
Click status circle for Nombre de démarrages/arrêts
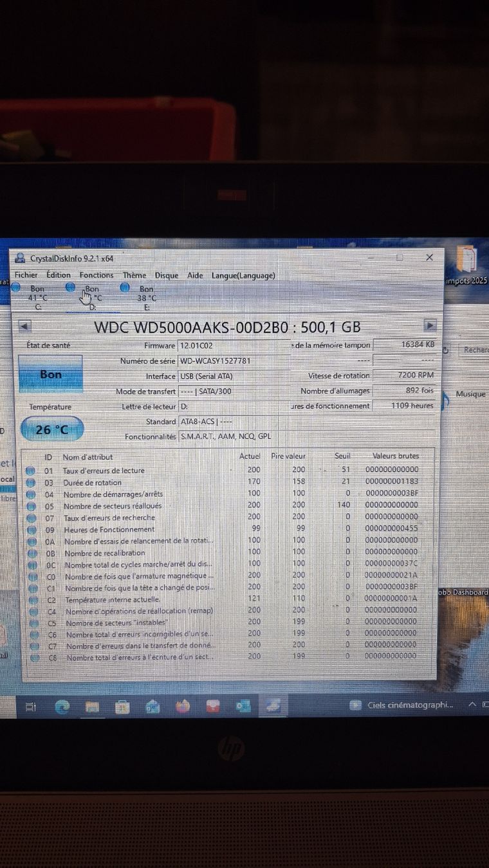pos(31,494)
